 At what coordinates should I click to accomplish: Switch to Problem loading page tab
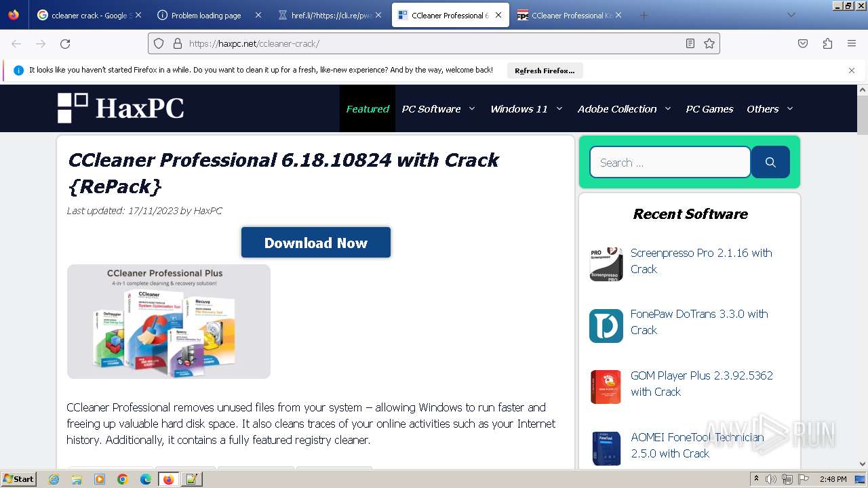(x=209, y=15)
